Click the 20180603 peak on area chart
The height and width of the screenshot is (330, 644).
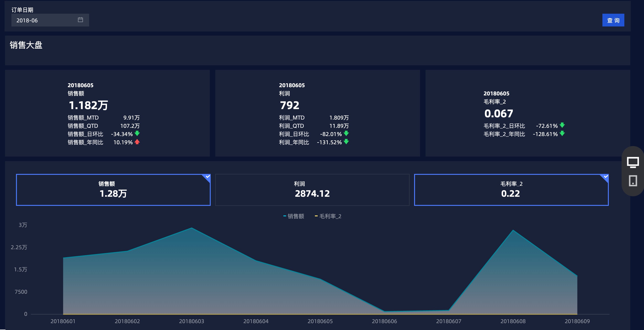[x=192, y=228]
